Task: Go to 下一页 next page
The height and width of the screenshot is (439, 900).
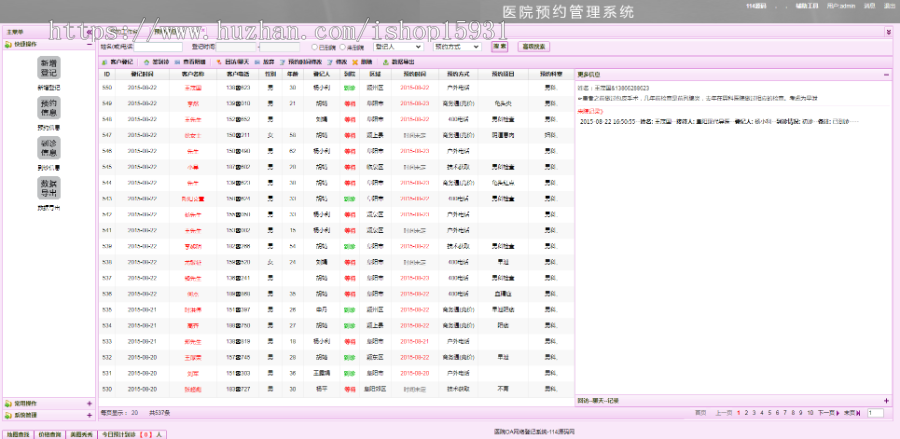Action: pyautogui.click(x=827, y=413)
